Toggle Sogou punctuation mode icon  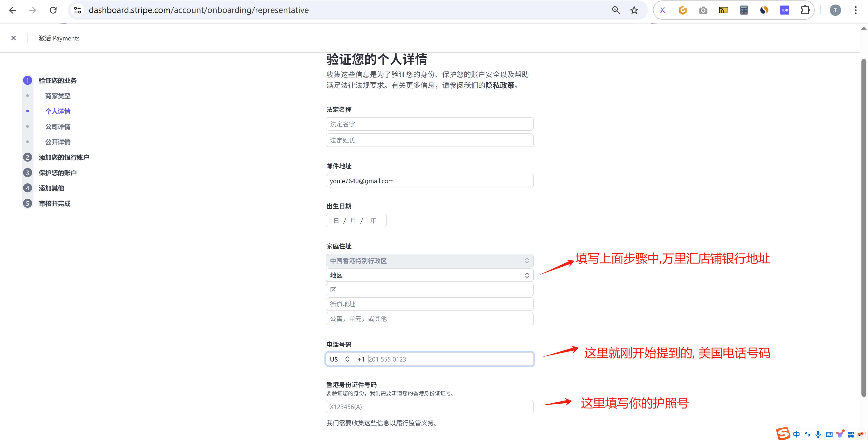click(807, 434)
